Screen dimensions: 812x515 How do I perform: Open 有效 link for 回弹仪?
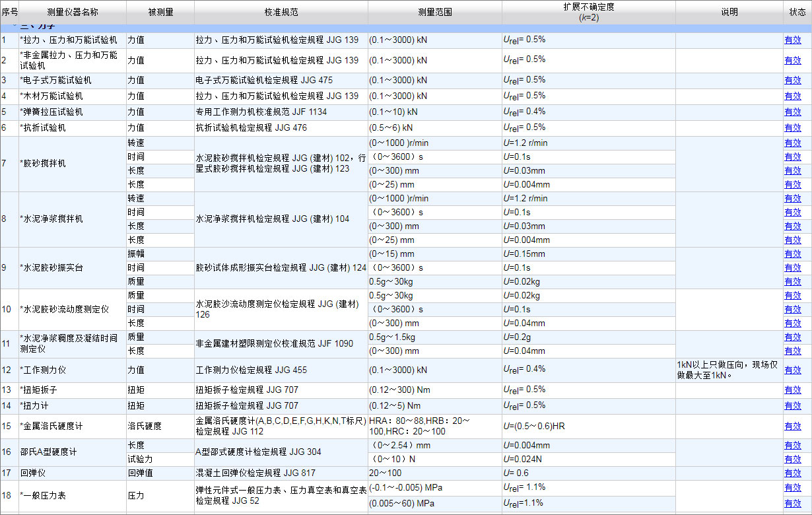(x=792, y=473)
